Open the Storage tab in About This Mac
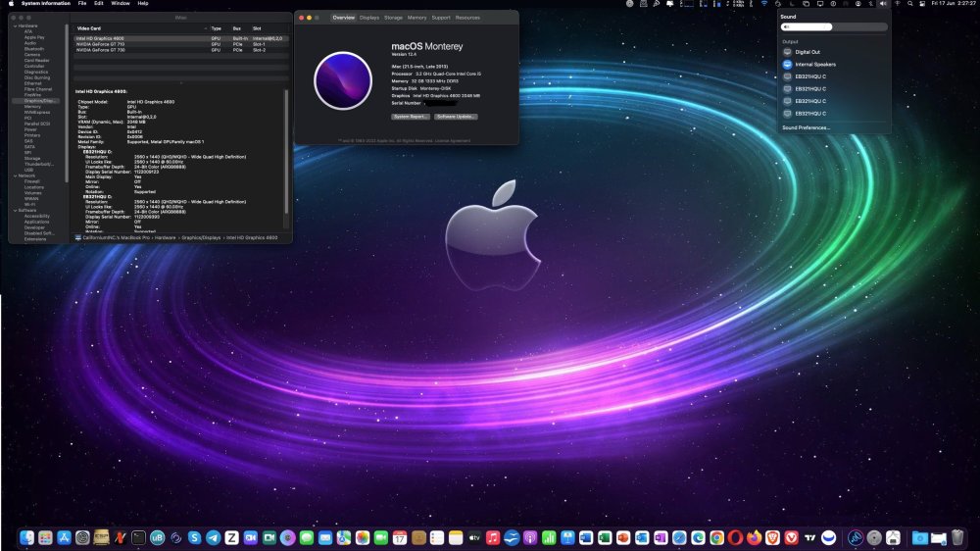The width and height of the screenshot is (980, 551). point(393,18)
